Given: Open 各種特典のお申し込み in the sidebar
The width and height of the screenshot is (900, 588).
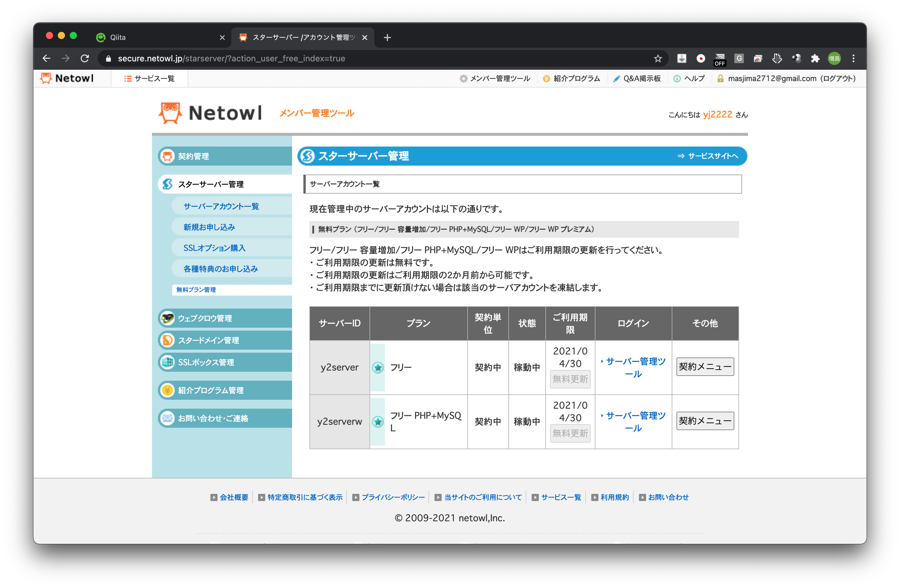Looking at the screenshot, I should coord(232,269).
